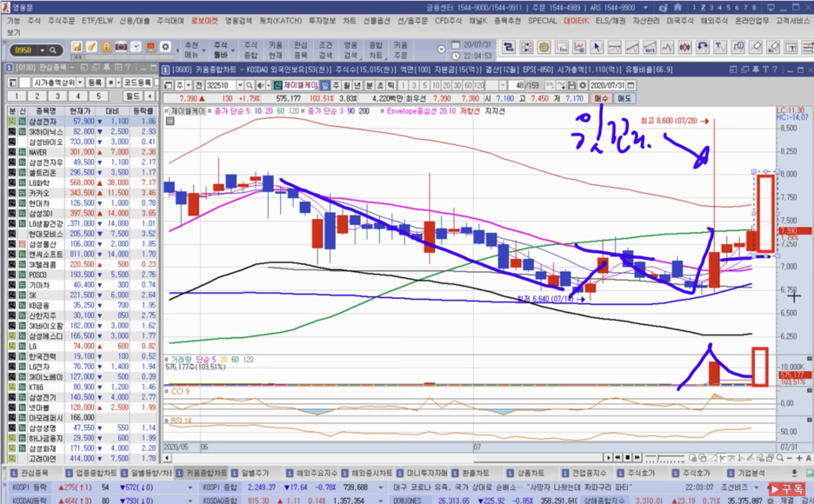This screenshot has width=814, height=504.
Task: Click the 조건검색 toolbar button
Action: [325, 50]
